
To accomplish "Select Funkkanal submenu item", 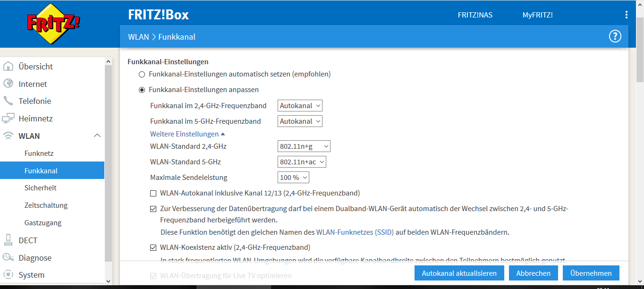I will [52, 170].
